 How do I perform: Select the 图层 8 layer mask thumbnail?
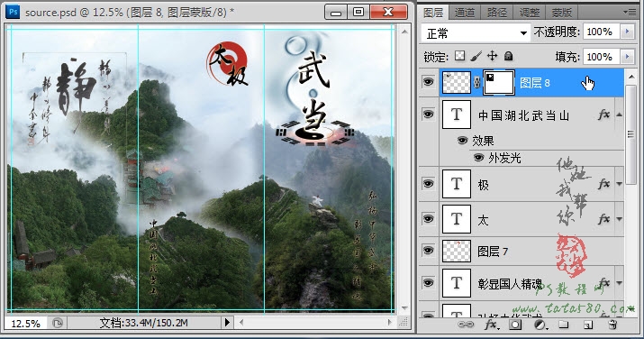499,83
